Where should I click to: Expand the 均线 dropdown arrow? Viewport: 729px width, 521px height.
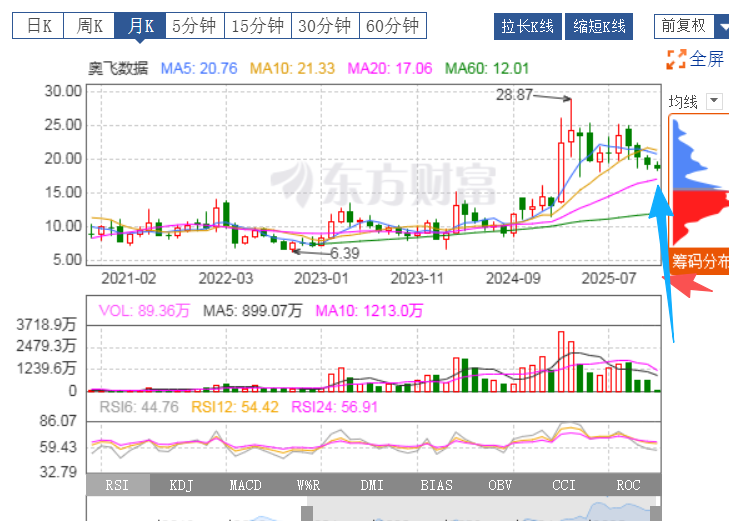(714, 100)
